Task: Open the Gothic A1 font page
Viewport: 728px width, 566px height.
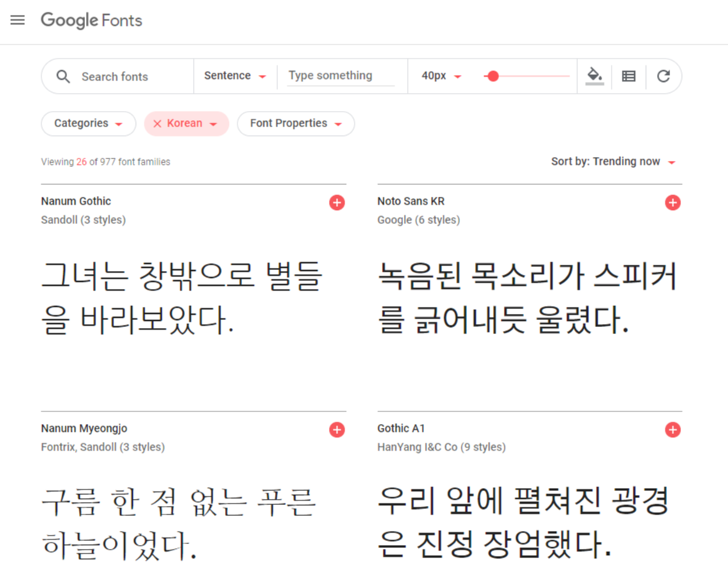Action: (x=401, y=429)
